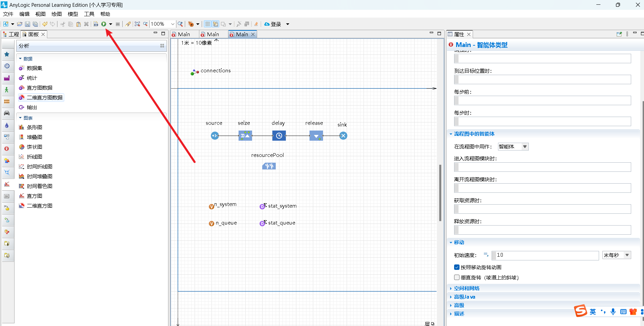The width and height of the screenshot is (644, 326).
Task: Undo the last action via toolbar
Action: (45, 24)
